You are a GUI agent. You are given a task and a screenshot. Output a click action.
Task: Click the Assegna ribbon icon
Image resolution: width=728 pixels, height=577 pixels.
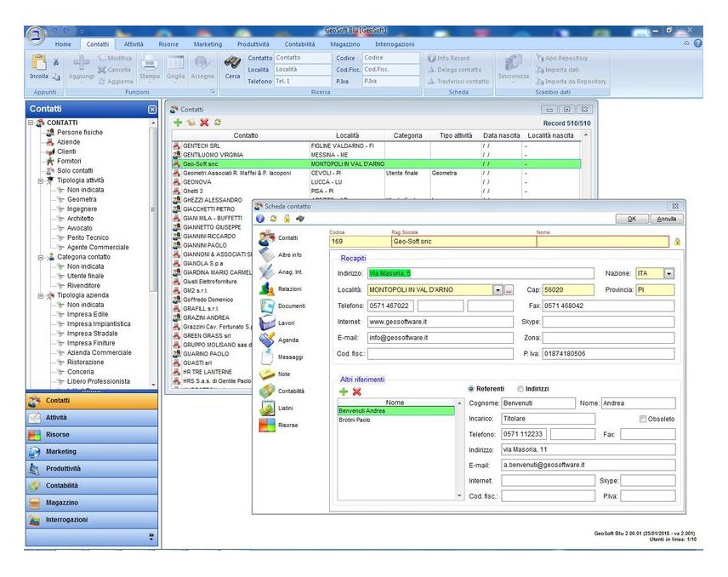202,63
